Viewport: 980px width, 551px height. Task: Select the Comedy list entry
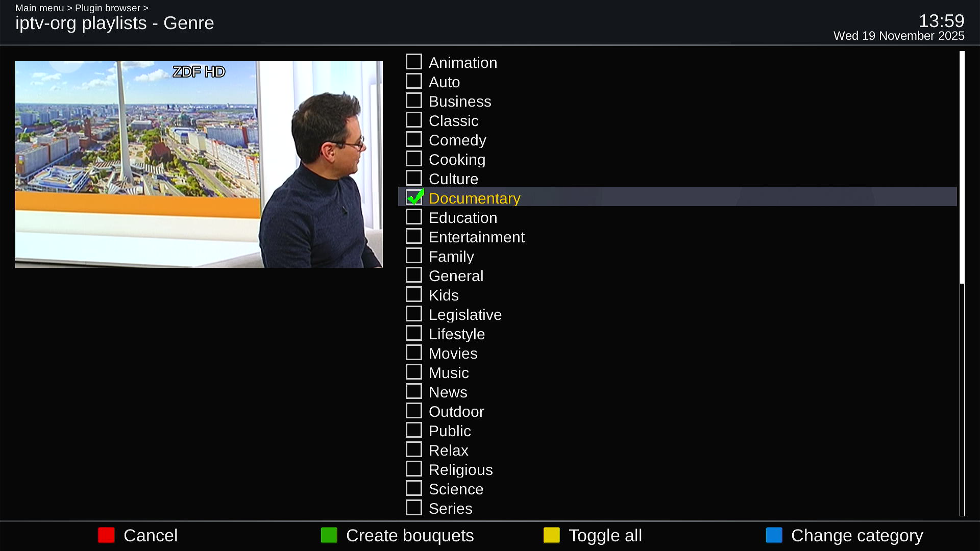[677, 140]
